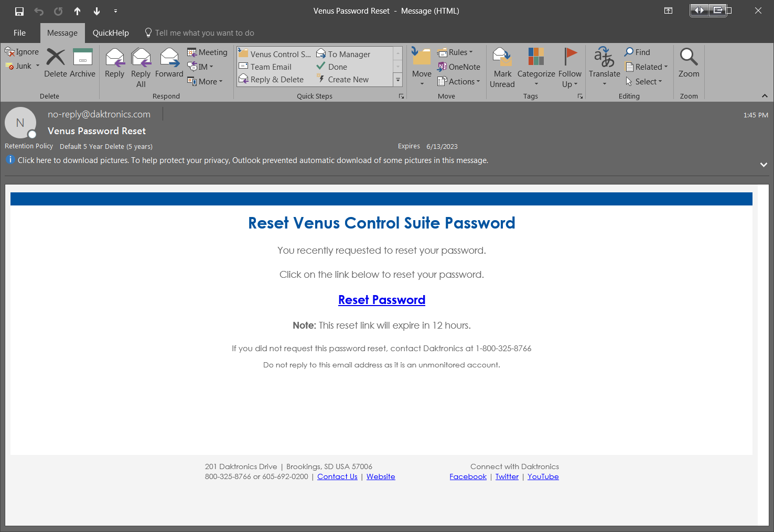
Task: Open the Related dropdown
Action: (647, 67)
